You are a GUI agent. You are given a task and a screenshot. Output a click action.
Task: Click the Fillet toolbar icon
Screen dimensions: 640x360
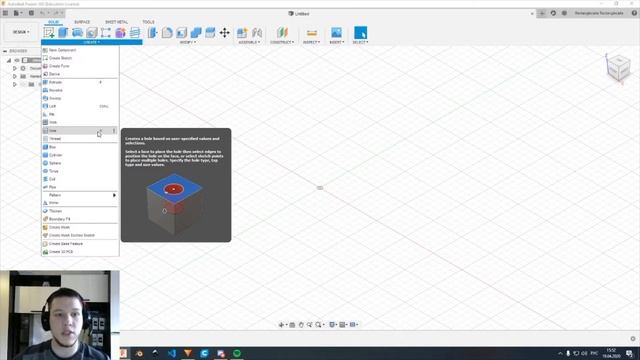(x=167, y=33)
